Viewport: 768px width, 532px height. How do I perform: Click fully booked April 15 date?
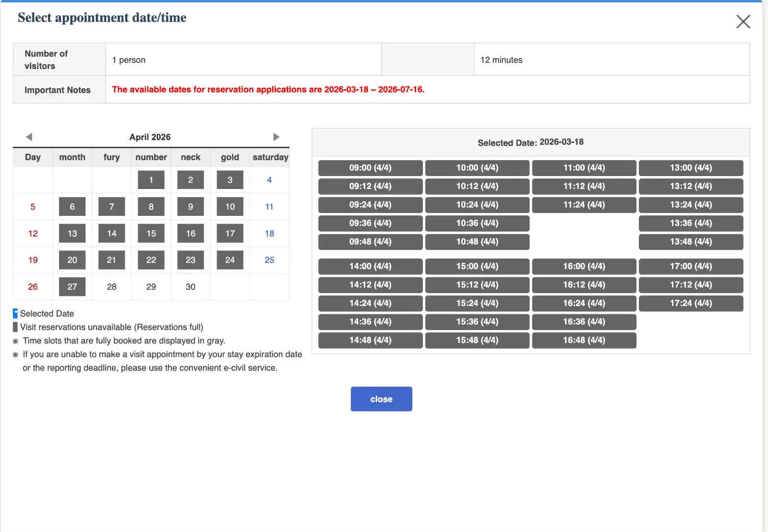[x=151, y=234]
